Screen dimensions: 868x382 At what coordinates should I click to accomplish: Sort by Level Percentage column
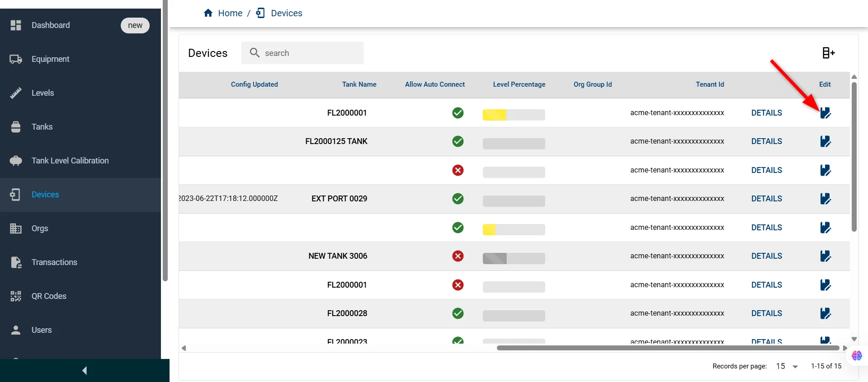519,84
